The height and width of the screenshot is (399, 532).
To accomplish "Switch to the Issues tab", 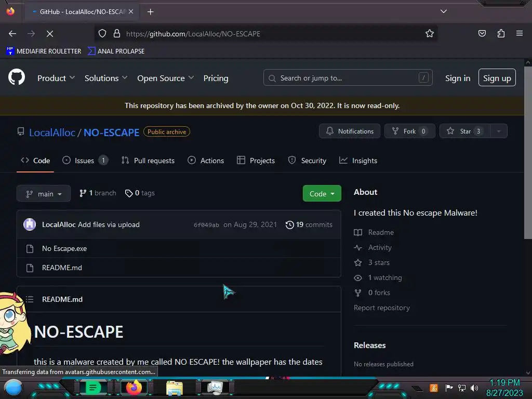I will pos(86,161).
